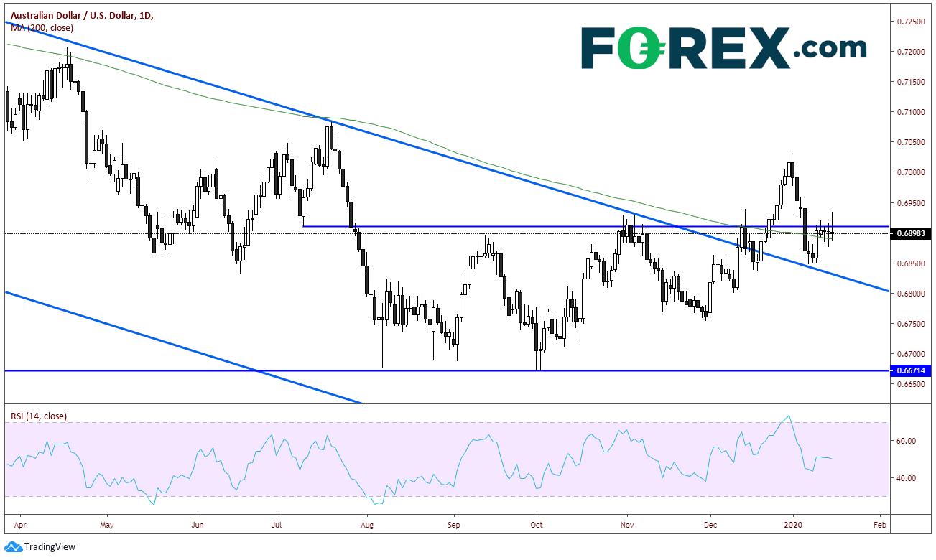
Task: Click the Jul label on time axis
Action: (277, 526)
